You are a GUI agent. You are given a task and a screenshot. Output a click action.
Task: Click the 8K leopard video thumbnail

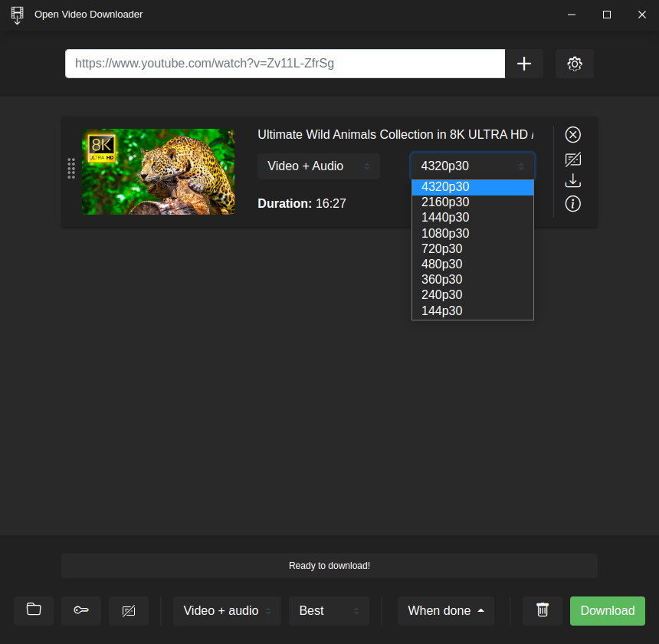(x=158, y=172)
